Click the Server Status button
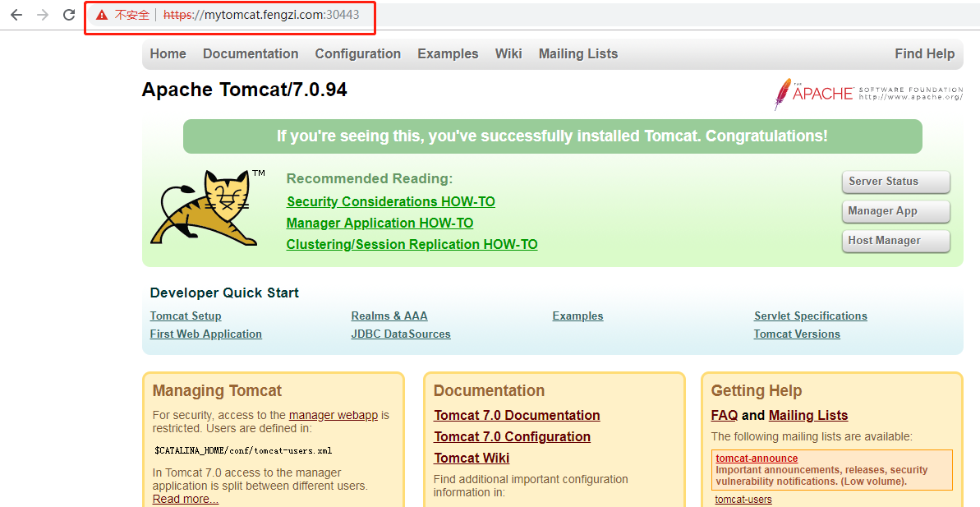 pyautogui.click(x=895, y=182)
